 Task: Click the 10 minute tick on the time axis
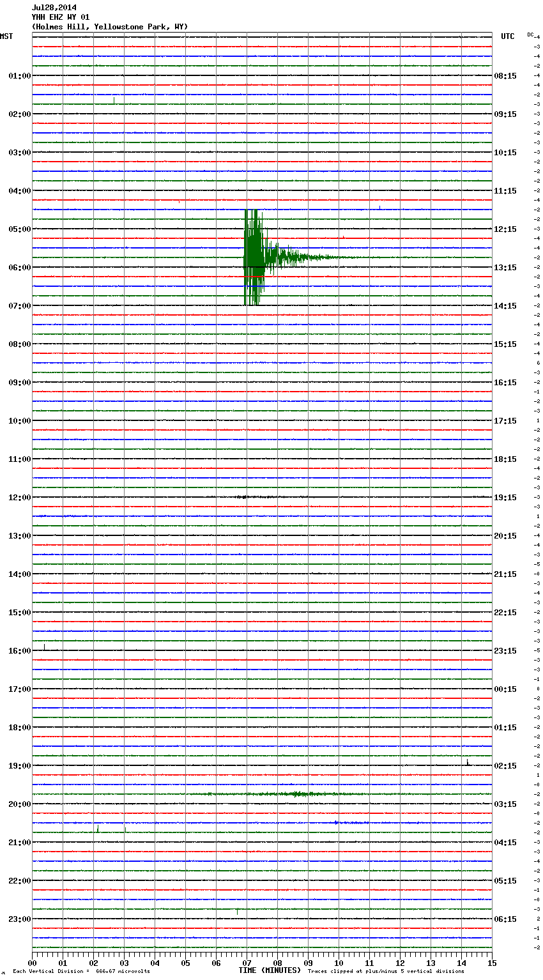(339, 963)
